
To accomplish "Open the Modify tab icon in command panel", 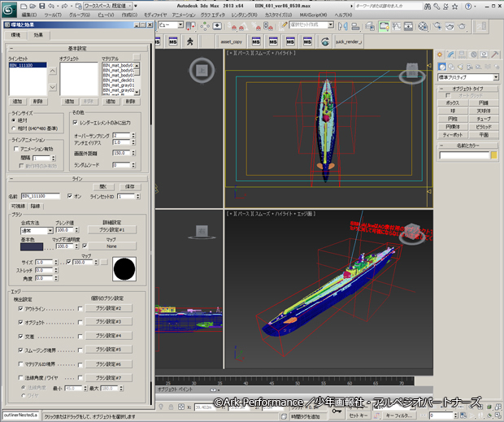I will click(x=450, y=54).
